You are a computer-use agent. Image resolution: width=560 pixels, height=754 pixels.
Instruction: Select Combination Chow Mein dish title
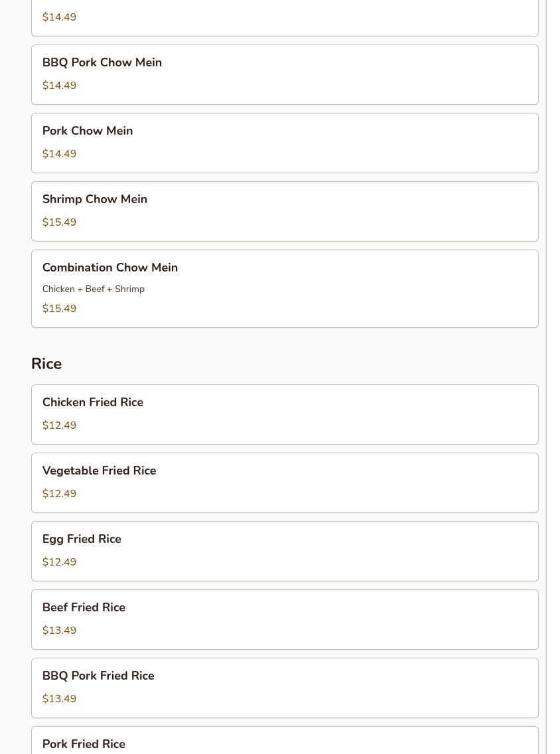click(x=110, y=267)
